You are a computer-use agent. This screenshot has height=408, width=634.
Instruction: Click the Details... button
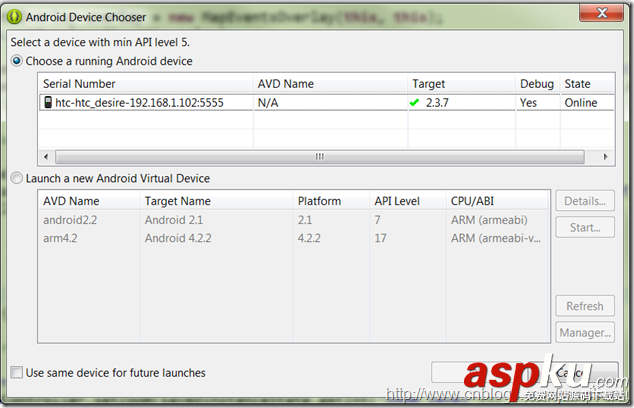click(x=585, y=201)
